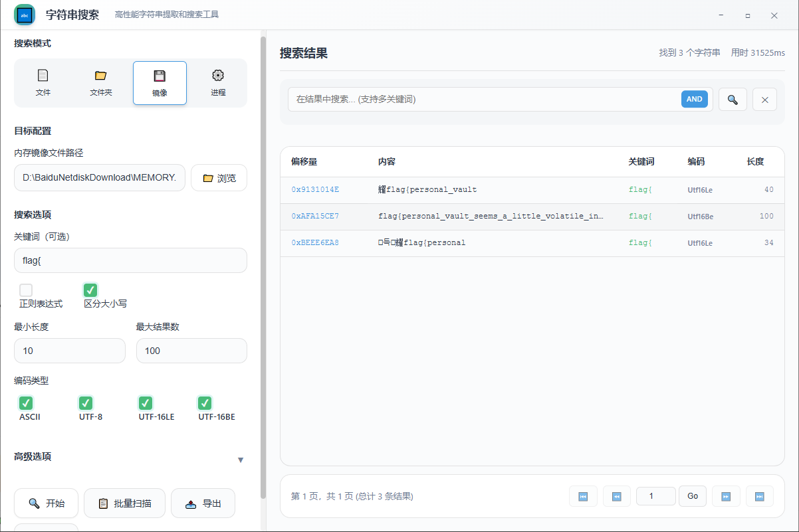Screen dimensions: 799x532
Task: Click 浏览 to browse for image file
Action: pyautogui.click(x=219, y=178)
